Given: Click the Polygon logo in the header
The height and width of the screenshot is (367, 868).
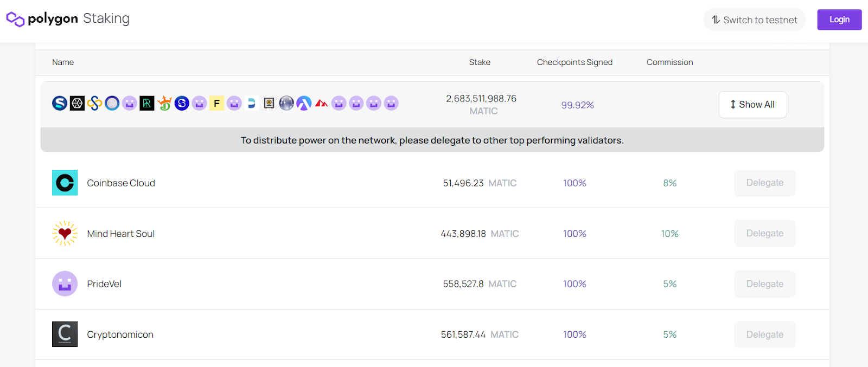Looking at the screenshot, I should [15, 20].
